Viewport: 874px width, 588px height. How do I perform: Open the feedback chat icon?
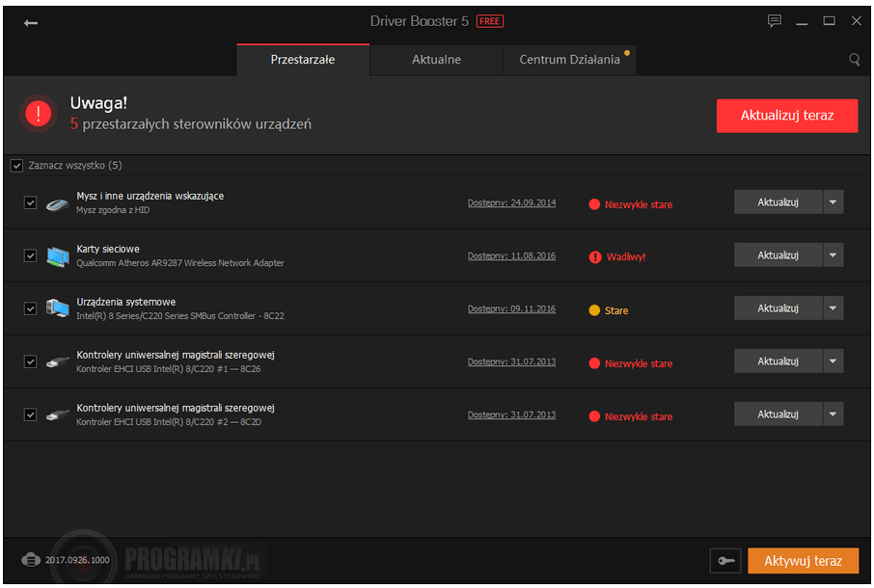click(775, 21)
